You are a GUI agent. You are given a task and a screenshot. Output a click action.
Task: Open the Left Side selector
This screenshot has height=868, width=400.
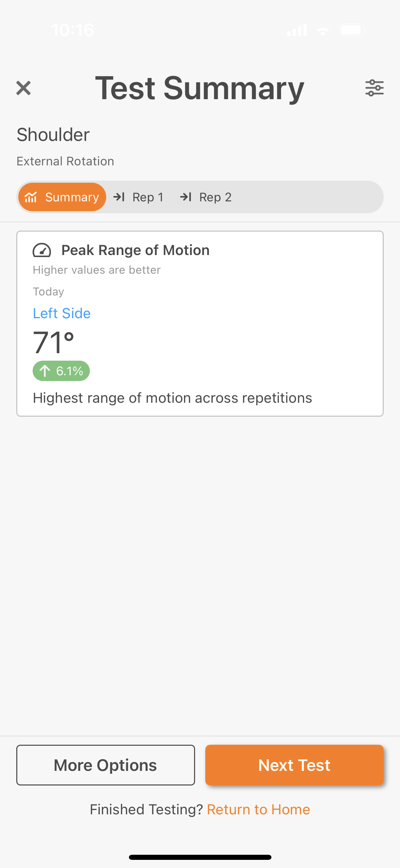pyautogui.click(x=61, y=313)
